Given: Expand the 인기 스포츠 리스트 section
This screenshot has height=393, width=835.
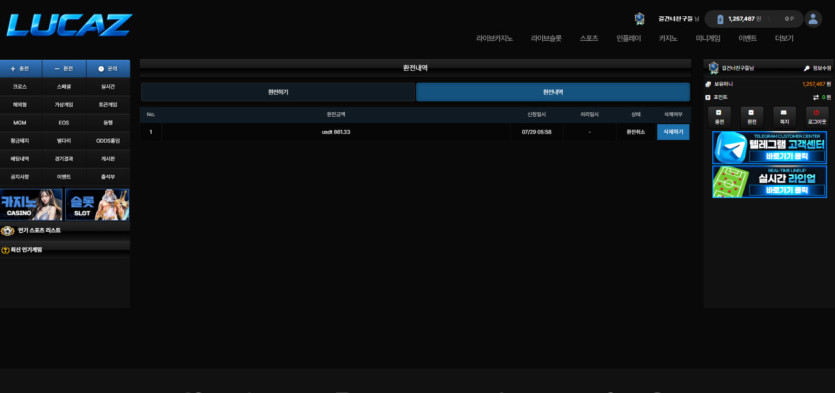Looking at the screenshot, I should pos(65,231).
